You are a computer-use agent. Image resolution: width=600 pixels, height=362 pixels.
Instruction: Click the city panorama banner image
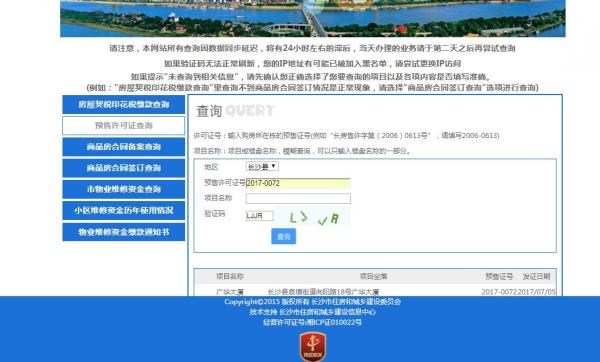pyautogui.click(x=313, y=18)
